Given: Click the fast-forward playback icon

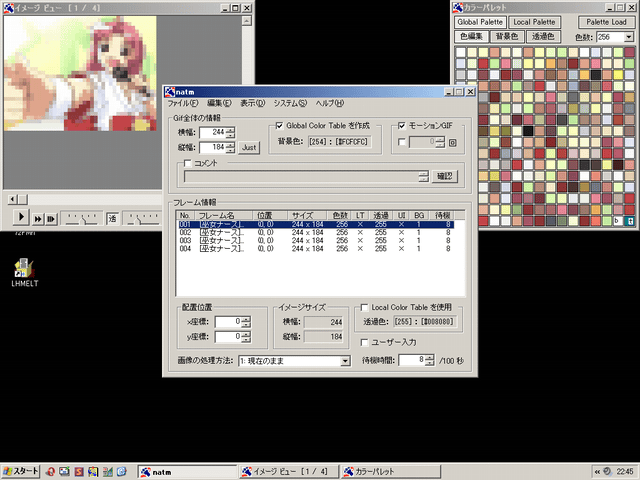Looking at the screenshot, I should (38, 218).
